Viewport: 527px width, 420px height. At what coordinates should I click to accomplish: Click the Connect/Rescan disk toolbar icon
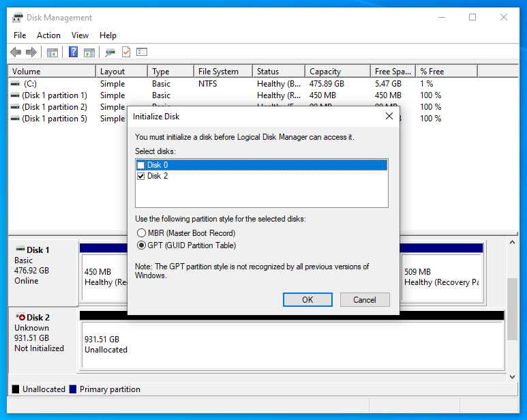coord(110,52)
